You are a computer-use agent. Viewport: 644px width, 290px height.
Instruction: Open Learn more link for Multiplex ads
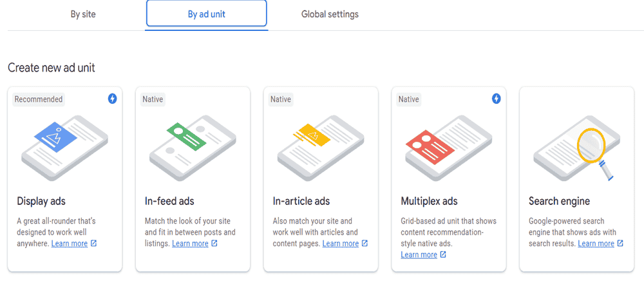(x=419, y=255)
